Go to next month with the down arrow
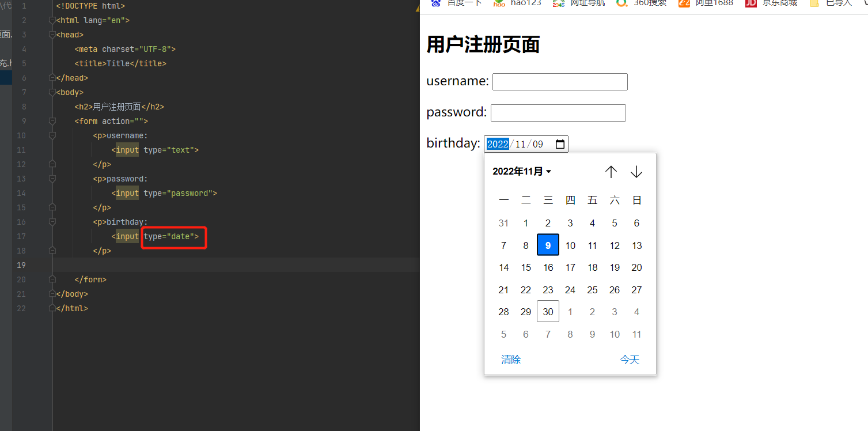This screenshot has height=431, width=868. pyautogui.click(x=636, y=172)
